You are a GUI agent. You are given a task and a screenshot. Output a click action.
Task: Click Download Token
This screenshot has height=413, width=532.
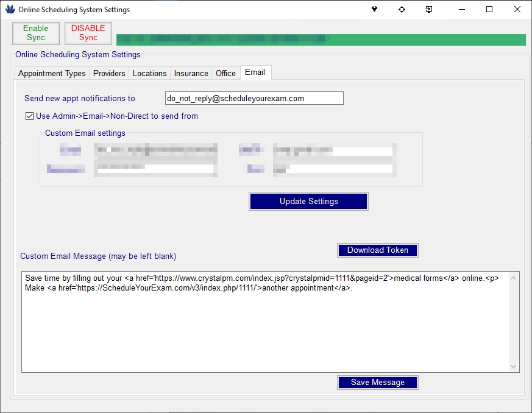377,250
